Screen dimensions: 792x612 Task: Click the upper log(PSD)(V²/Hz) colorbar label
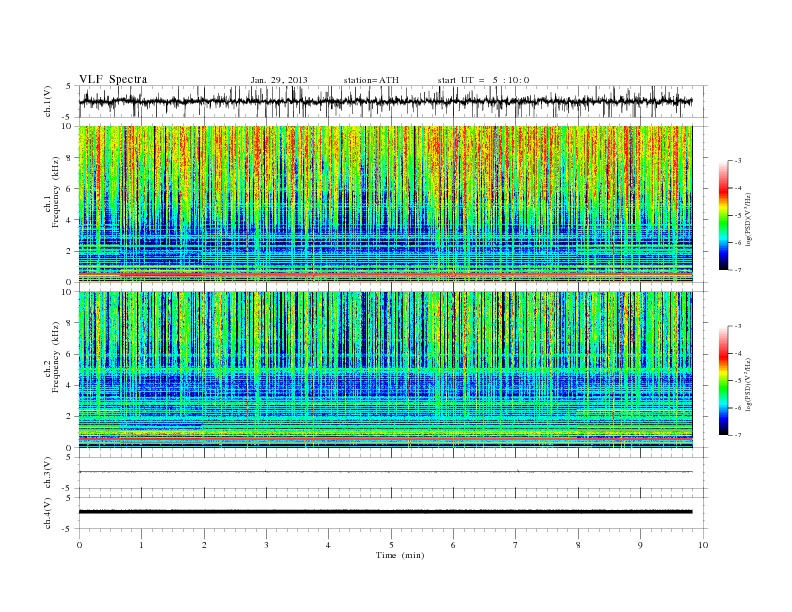748,220
